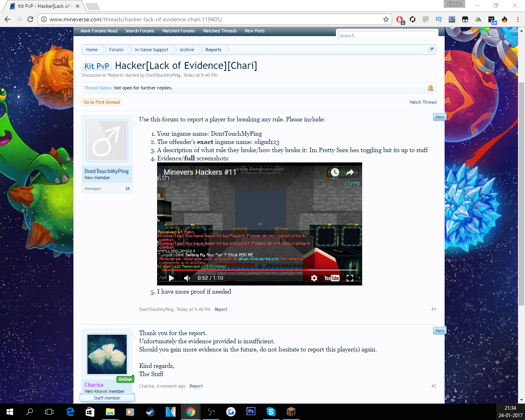This screenshot has height=420, width=525.
Task: Open the red hand ad blocker extension
Action: tap(400, 19)
